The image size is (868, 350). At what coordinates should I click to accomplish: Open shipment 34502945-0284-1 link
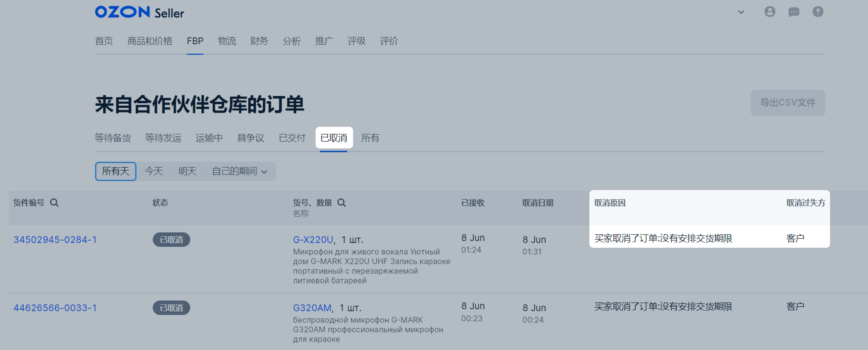(55, 239)
